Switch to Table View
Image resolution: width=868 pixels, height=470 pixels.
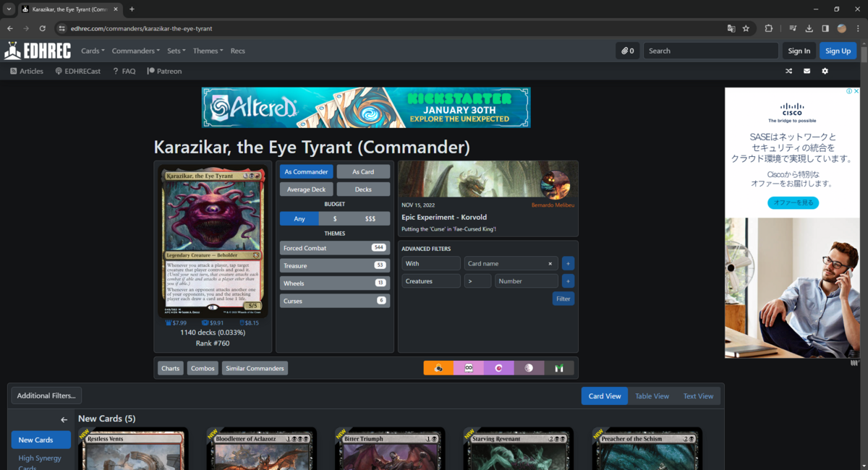coord(652,396)
